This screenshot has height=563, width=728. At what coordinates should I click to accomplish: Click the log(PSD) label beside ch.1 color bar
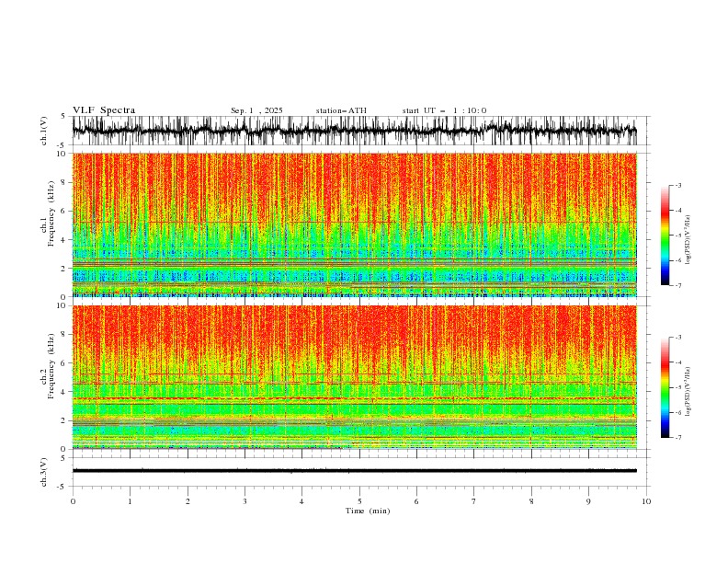[688, 240]
